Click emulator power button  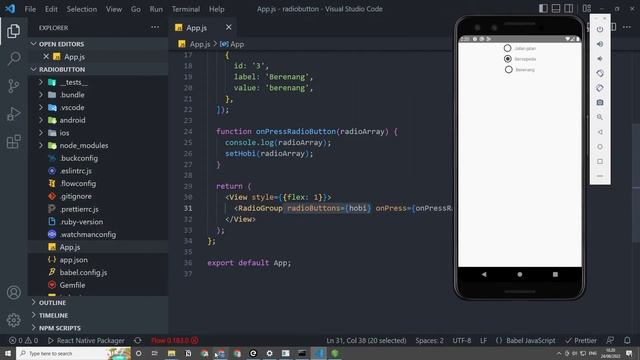(x=600, y=29)
